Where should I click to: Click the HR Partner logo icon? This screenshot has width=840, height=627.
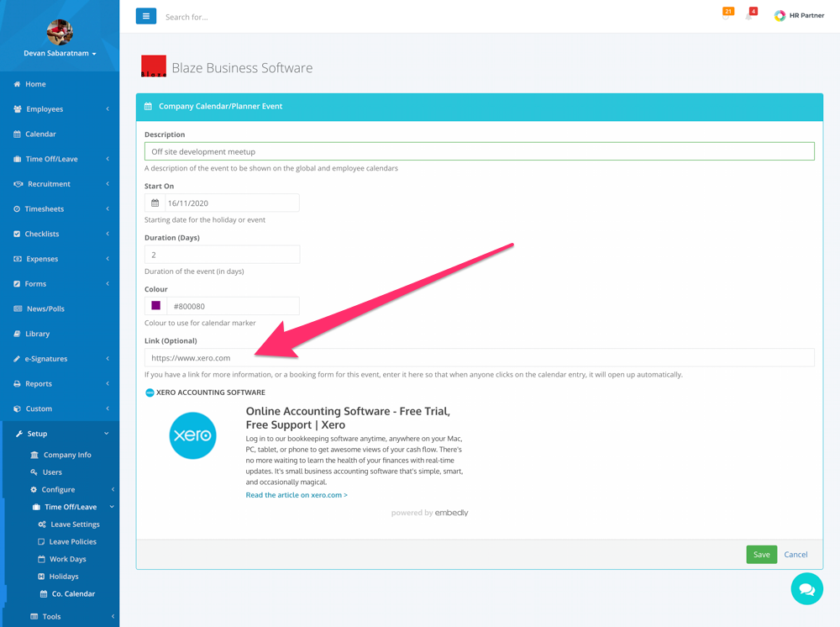tap(780, 15)
